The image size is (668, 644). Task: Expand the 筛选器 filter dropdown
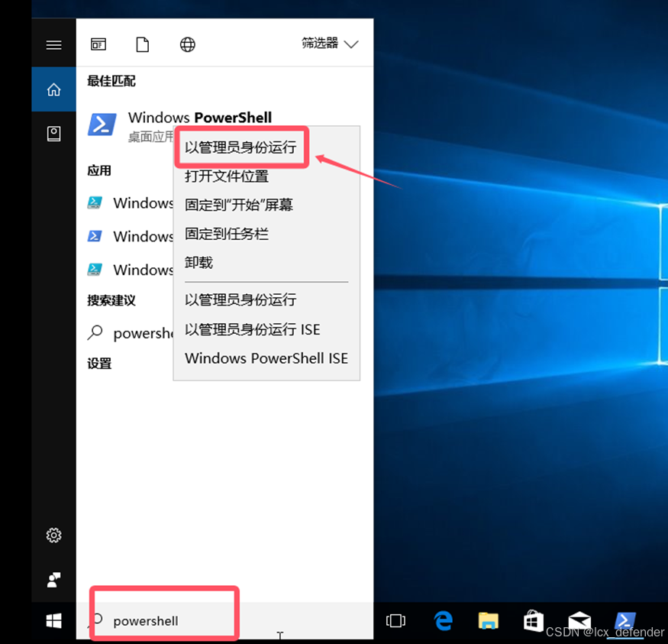tap(330, 44)
